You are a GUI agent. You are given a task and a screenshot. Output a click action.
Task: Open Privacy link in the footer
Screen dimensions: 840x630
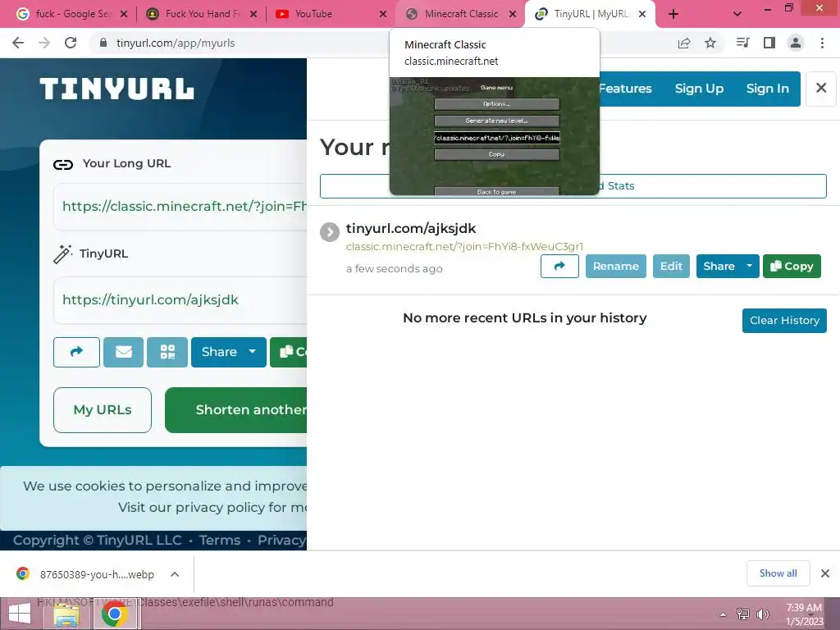(x=282, y=540)
